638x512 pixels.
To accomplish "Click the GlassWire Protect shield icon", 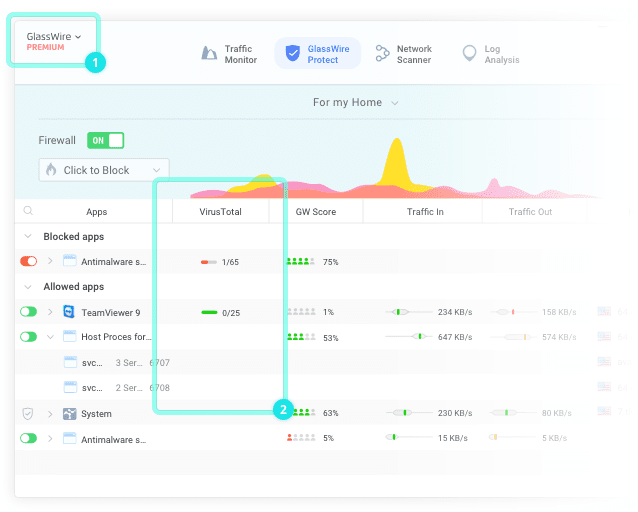I will click(293, 53).
